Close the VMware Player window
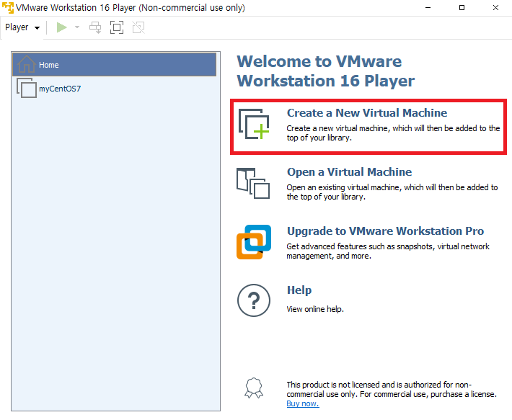This screenshot has height=420, width=512. click(x=495, y=7)
